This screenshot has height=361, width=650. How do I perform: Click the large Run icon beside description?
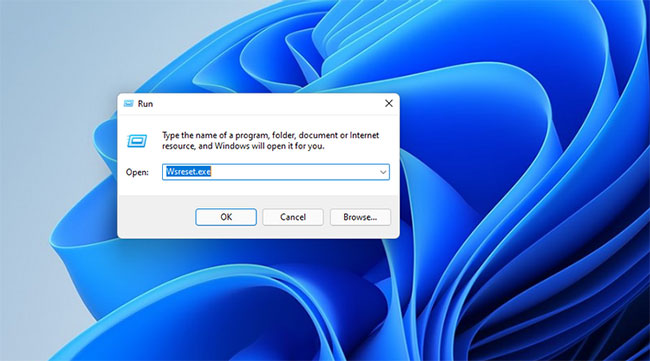pyautogui.click(x=137, y=141)
